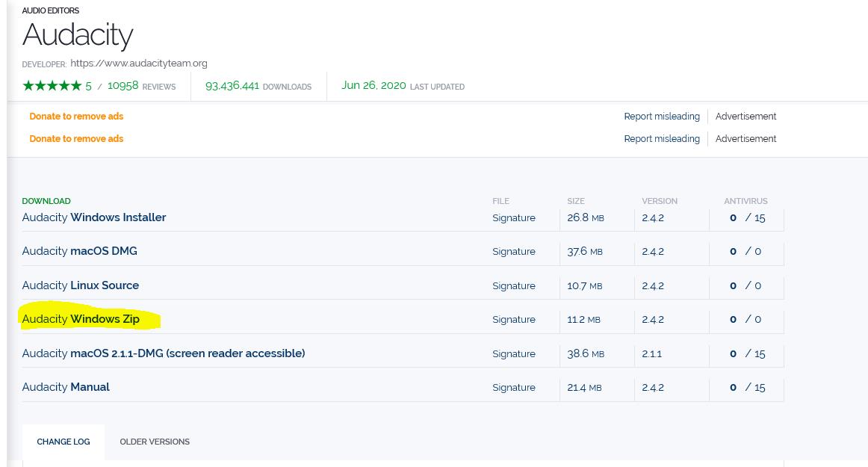Click the 11.2 MB size value
Screen dimensions: 868x467
click(583, 320)
